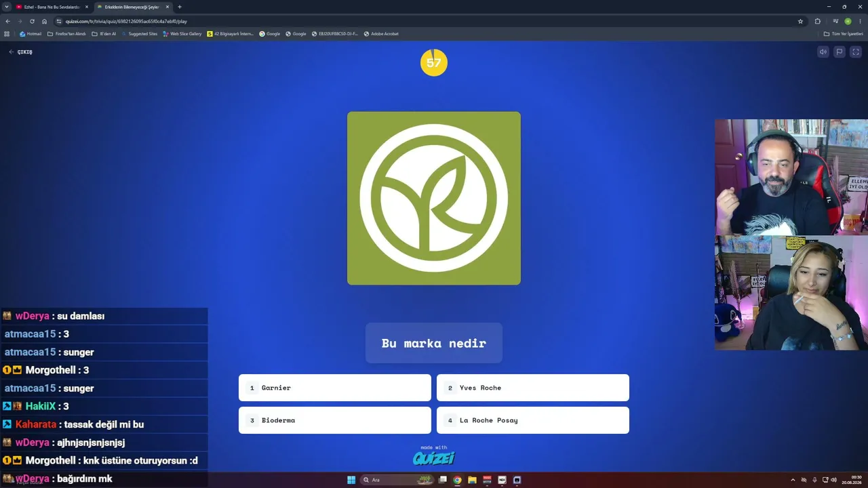The image size is (868, 488).
Task: Enter fullscreen mode in the quiz
Action: pyautogui.click(x=856, y=52)
